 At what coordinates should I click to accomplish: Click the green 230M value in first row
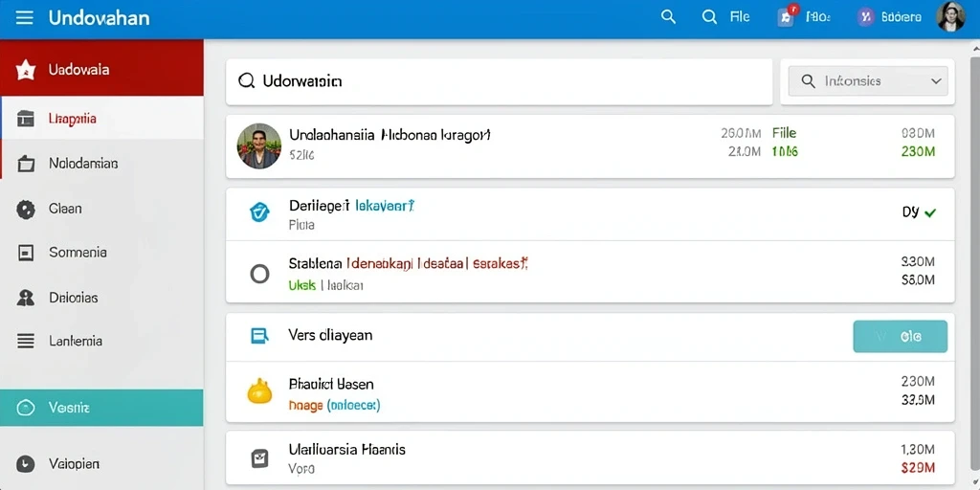pyautogui.click(x=918, y=151)
